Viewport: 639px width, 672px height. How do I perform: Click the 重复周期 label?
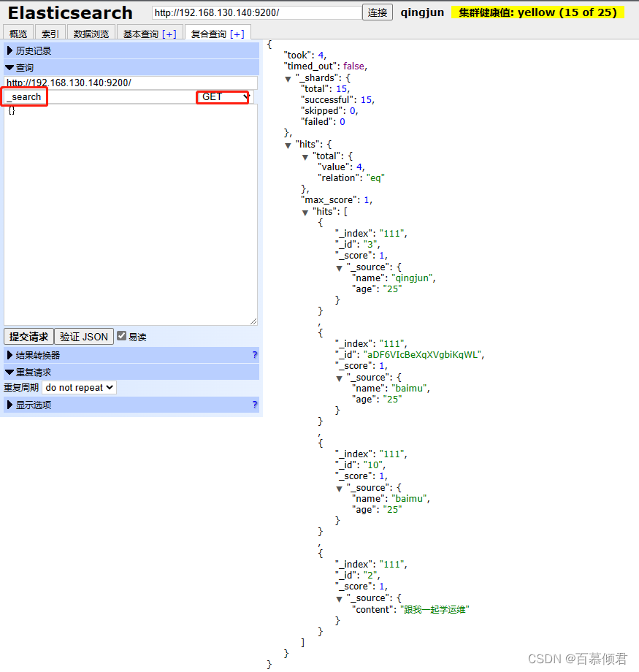coord(21,387)
